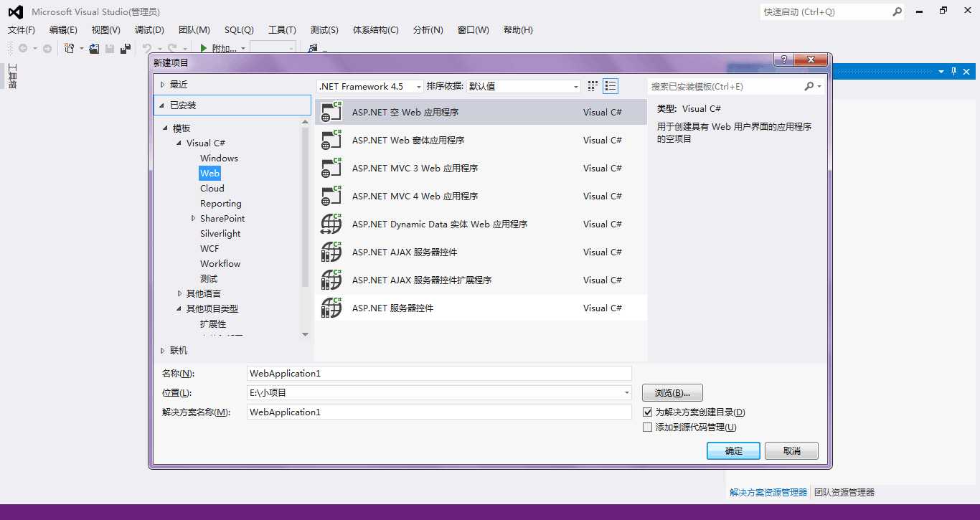Expand the 最近 section
Image resolution: width=980 pixels, height=520 pixels.
[x=163, y=85]
